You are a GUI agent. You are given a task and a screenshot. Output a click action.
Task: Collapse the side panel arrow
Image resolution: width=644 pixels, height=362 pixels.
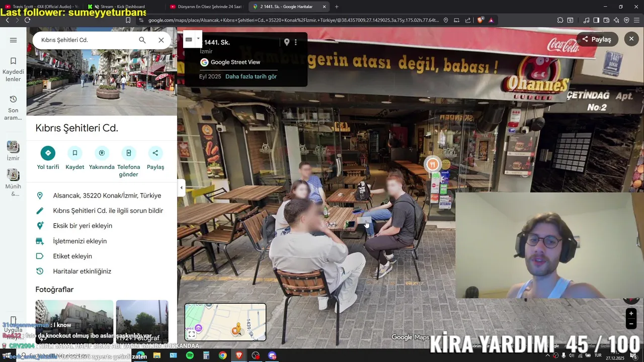pos(181,188)
